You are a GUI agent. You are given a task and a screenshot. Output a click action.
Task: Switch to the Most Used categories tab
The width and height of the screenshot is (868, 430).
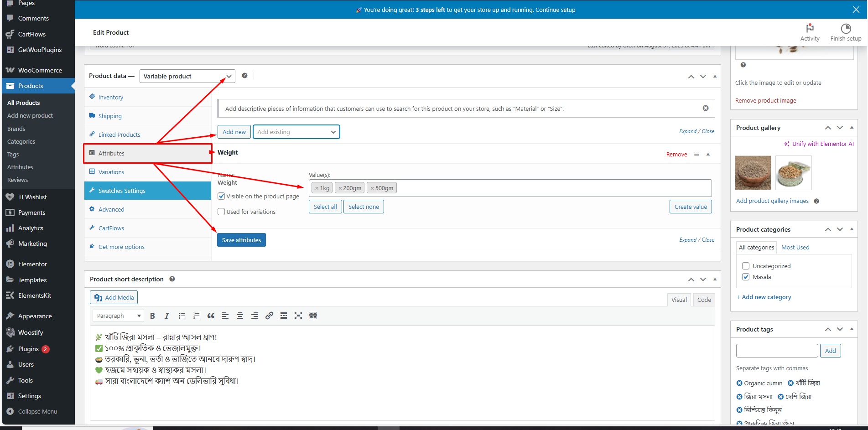pos(795,247)
